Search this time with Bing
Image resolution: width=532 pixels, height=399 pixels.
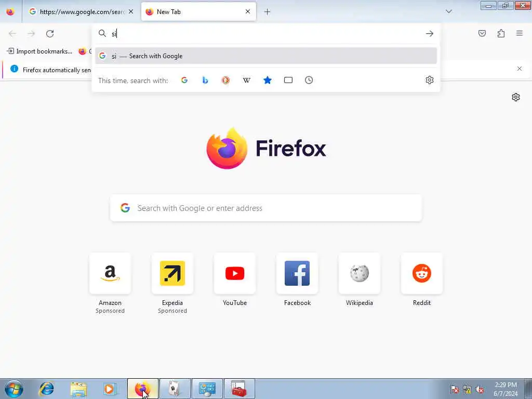click(x=205, y=80)
